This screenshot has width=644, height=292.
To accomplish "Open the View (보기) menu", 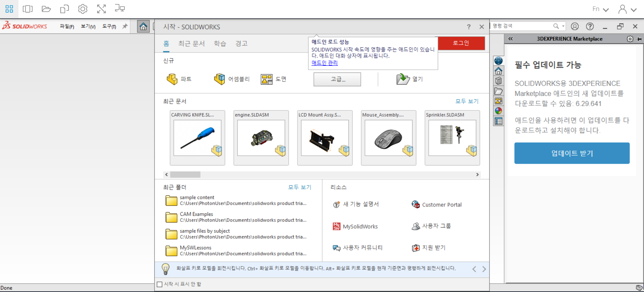I will point(88,27).
